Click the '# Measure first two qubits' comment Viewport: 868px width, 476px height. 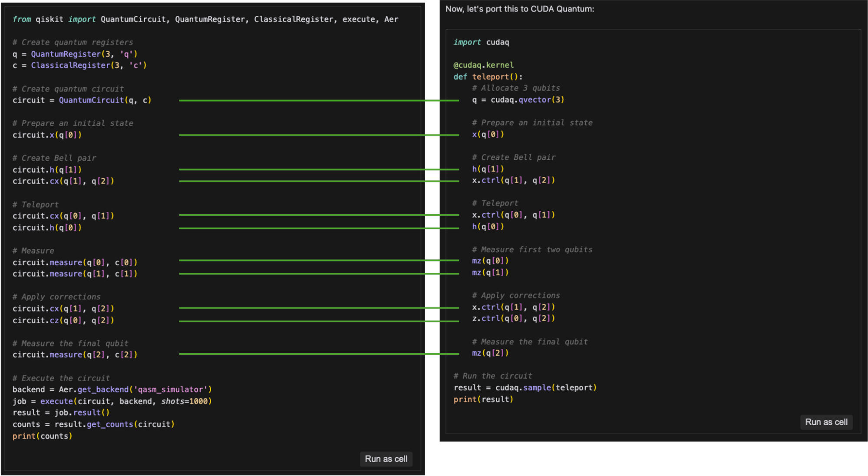pos(532,249)
